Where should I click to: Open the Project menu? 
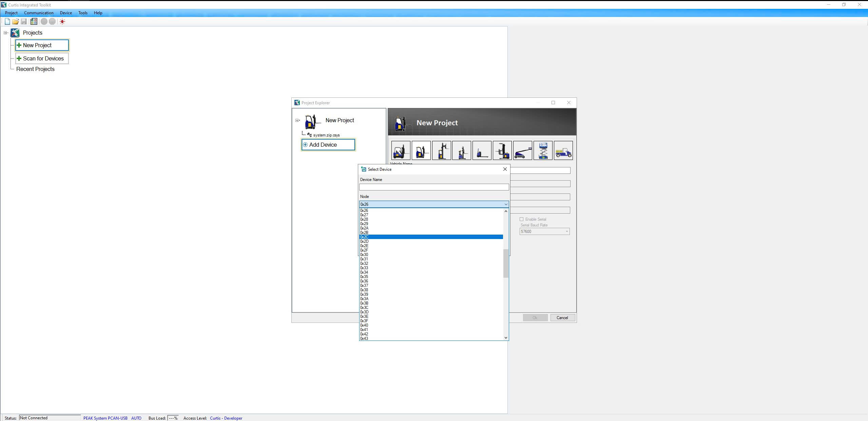tap(11, 13)
